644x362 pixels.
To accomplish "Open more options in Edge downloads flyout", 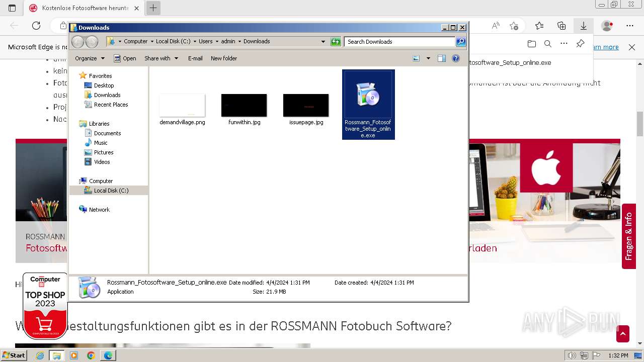I will click(564, 44).
